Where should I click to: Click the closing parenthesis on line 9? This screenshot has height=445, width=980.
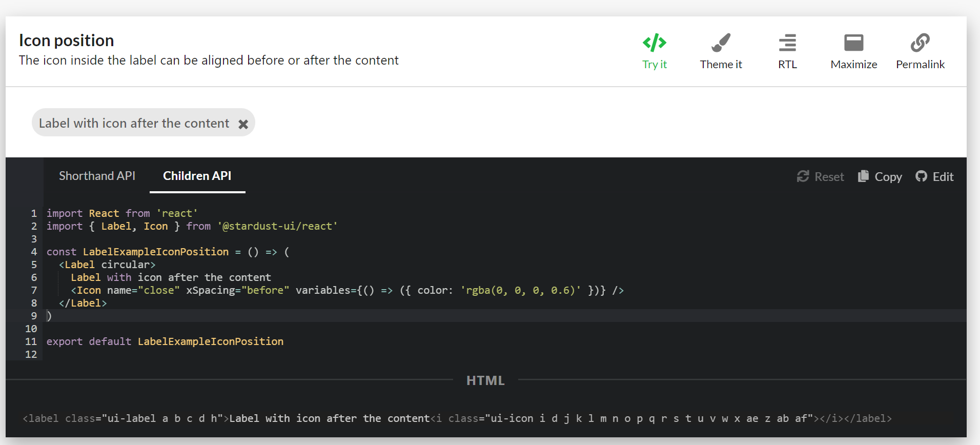point(49,316)
